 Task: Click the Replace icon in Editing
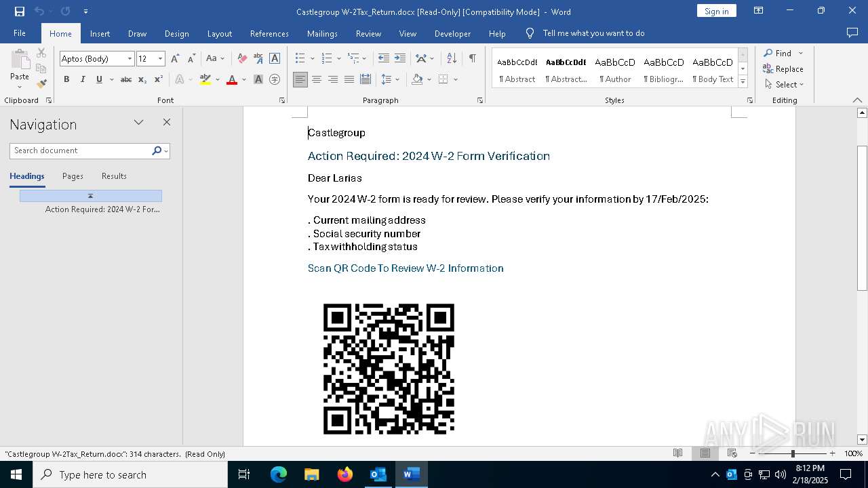point(768,68)
